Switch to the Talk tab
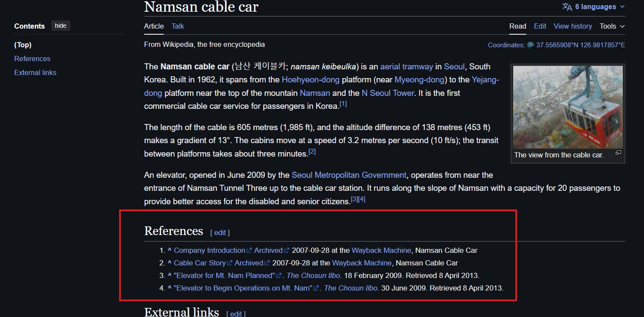This screenshot has width=644, height=317. 178,26
